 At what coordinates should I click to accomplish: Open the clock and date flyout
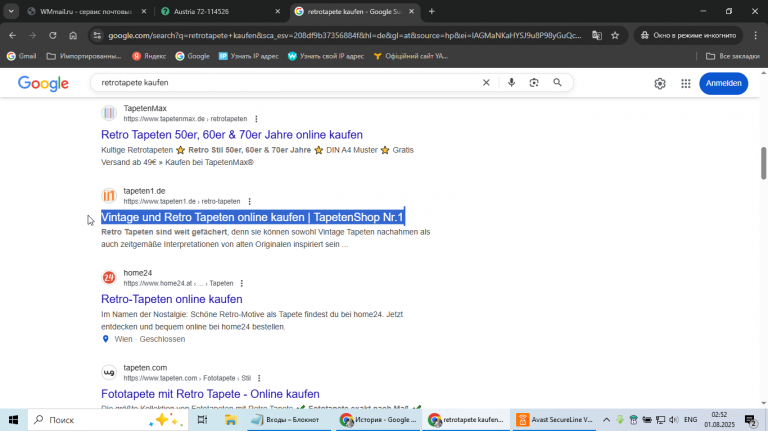(x=720, y=420)
